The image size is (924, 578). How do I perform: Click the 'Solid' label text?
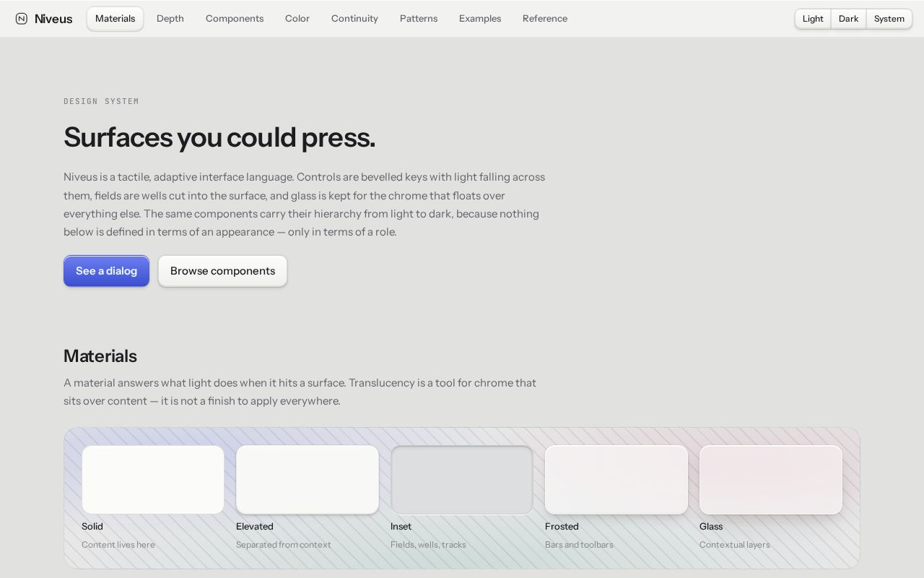[x=92, y=527]
